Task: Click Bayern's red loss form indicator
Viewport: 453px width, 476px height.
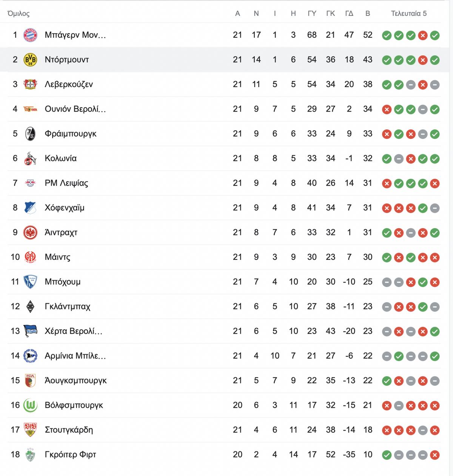Action: [423, 35]
